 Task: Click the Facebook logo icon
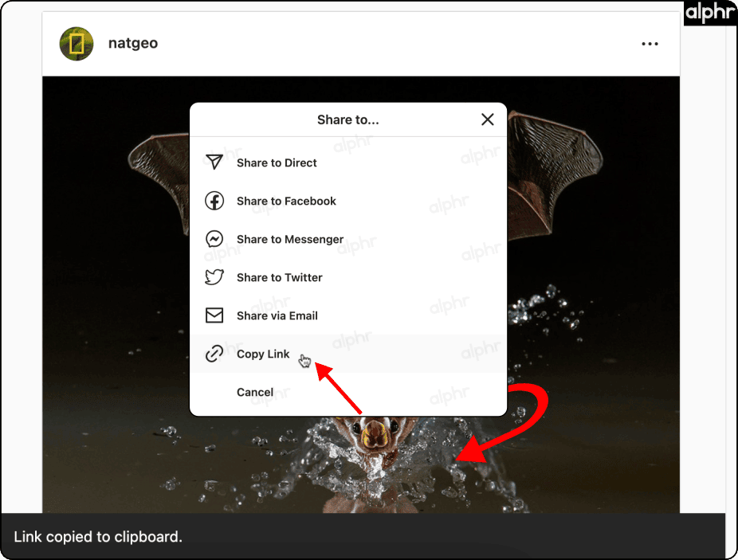point(214,201)
